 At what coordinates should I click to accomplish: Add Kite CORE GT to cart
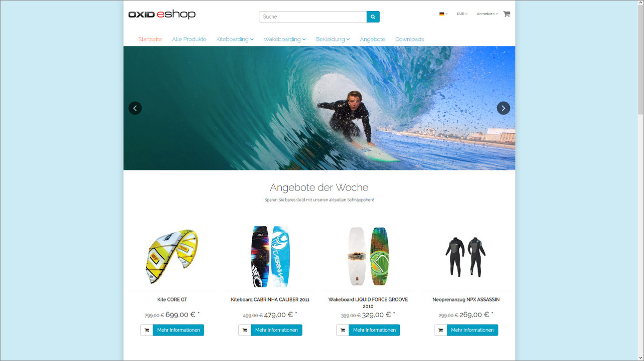[147, 330]
